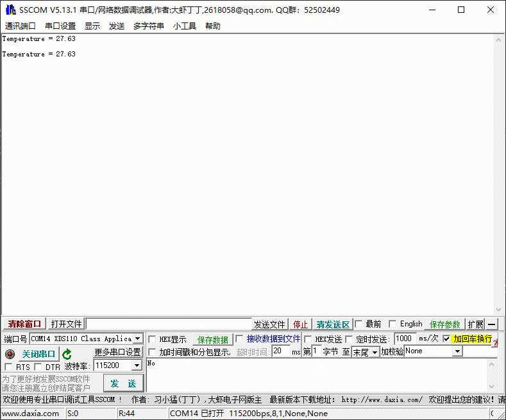Click the 关闭串口 button

38,354
